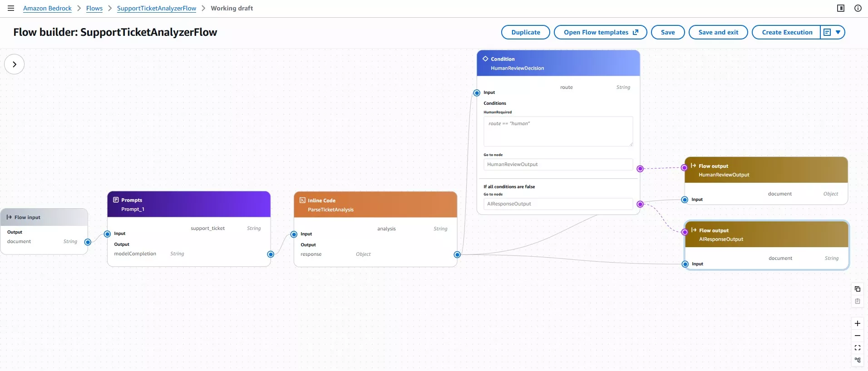
Task: Zoom out the canvas with minus icon
Action: tap(858, 336)
